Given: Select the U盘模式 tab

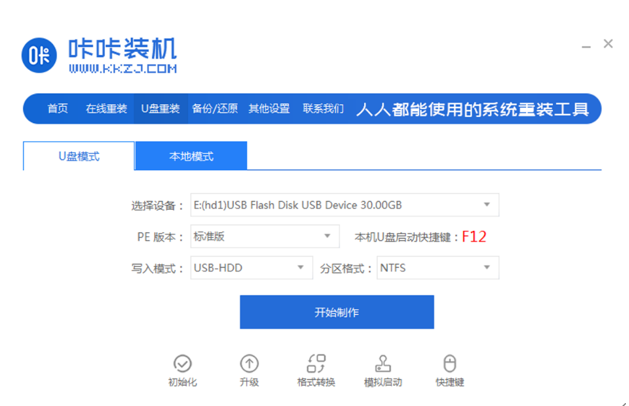Looking at the screenshot, I should tap(79, 156).
